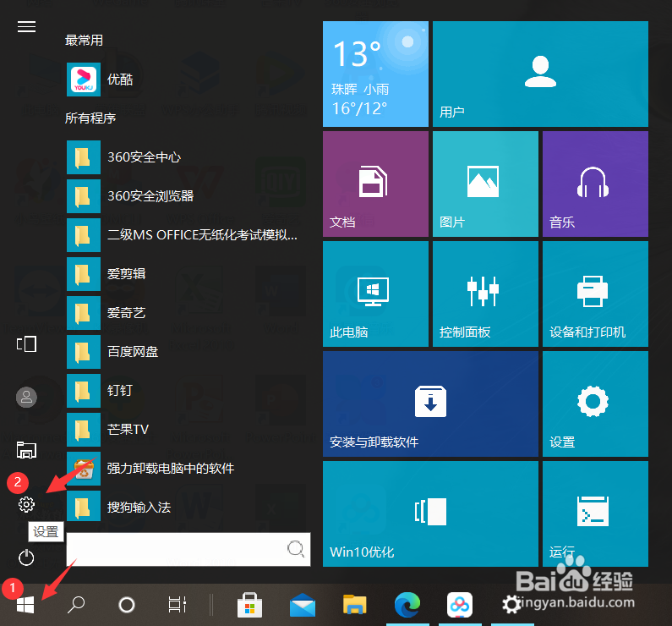Click the 最常用 section heading
Viewport: 672px width, 626px height.
pyautogui.click(x=84, y=41)
